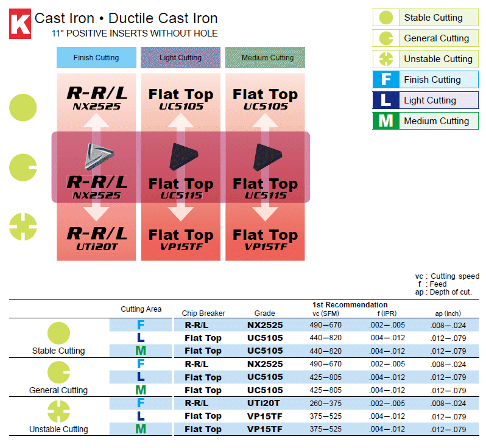Screen dimensions: 486x448
Task: Select the Stable Cutting circle in legend
Action: tap(386, 18)
